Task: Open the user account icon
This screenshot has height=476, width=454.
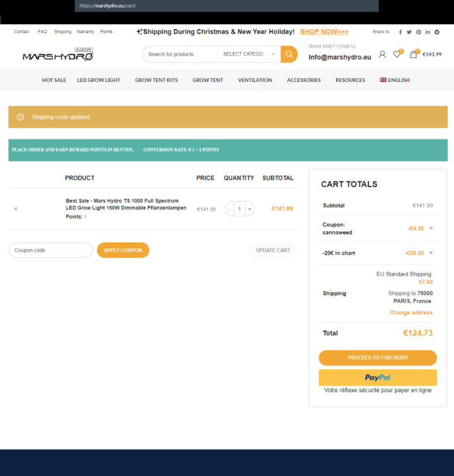Action: coord(382,55)
